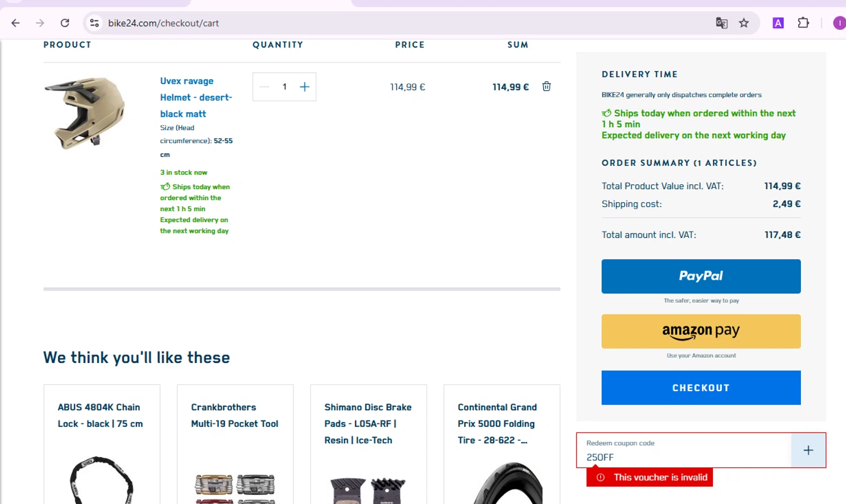Click the helmet sum 114,99 € in bold

coord(510,87)
